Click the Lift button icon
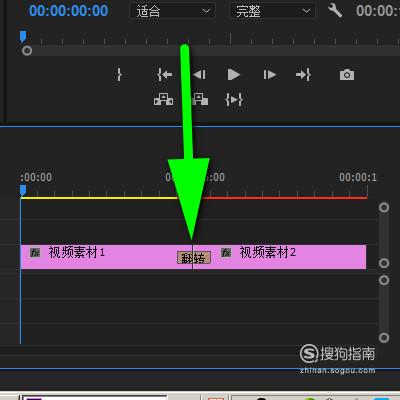Screen dimensions: 400x400 pyautogui.click(x=163, y=99)
